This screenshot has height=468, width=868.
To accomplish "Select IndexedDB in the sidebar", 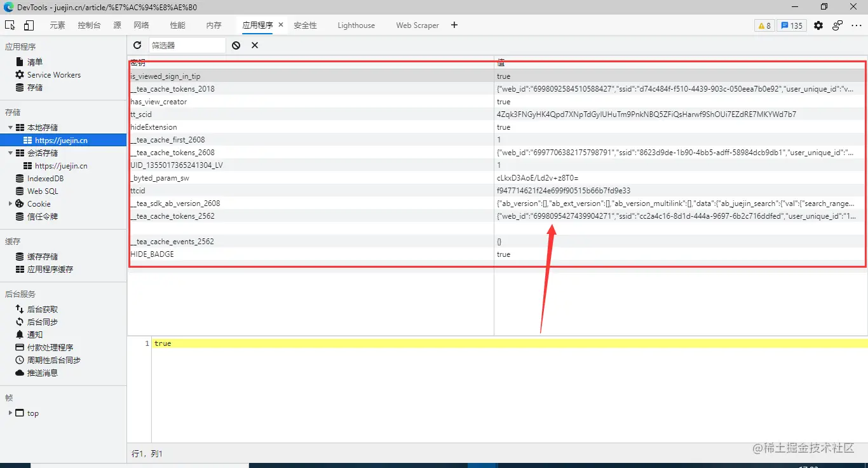I will [x=45, y=179].
